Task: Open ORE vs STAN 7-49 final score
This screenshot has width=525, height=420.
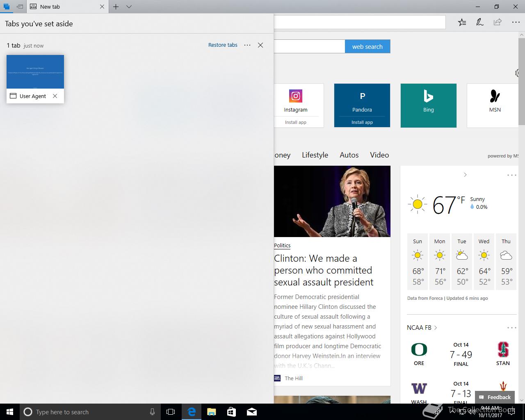Action: [461, 354]
